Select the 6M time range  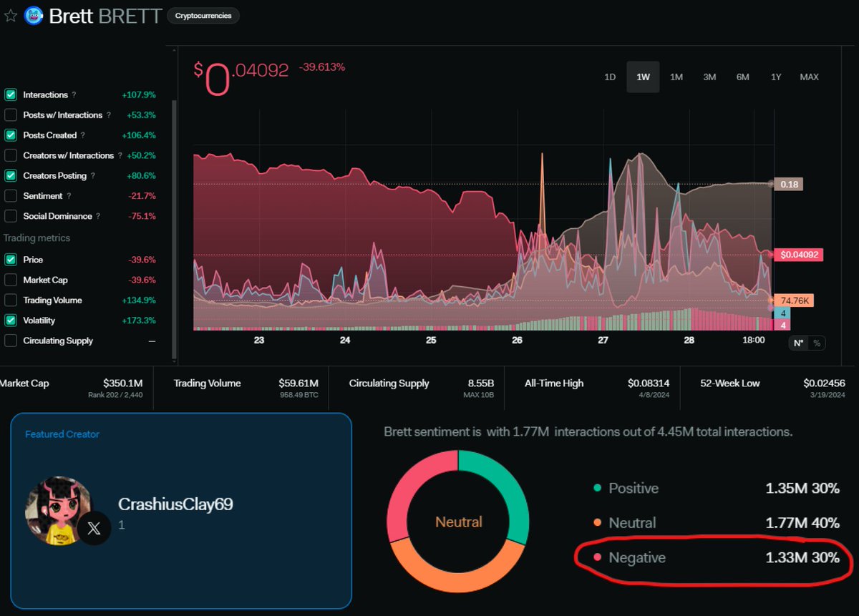(x=742, y=77)
